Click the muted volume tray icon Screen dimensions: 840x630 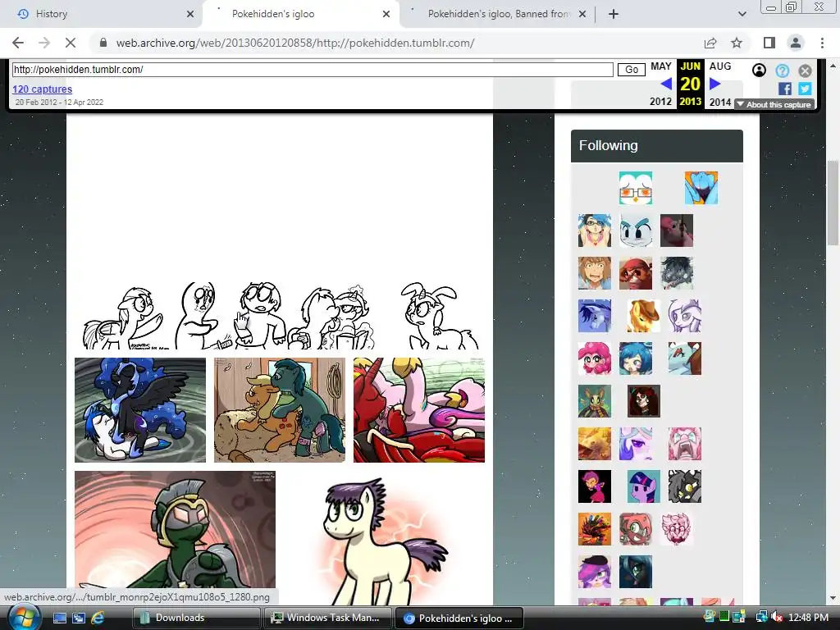[777, 618]
